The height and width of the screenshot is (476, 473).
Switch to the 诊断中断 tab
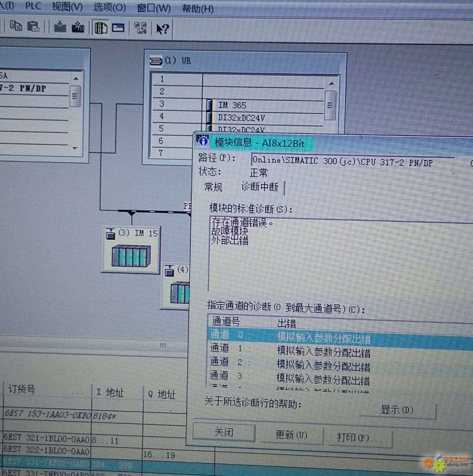(260, 187)
